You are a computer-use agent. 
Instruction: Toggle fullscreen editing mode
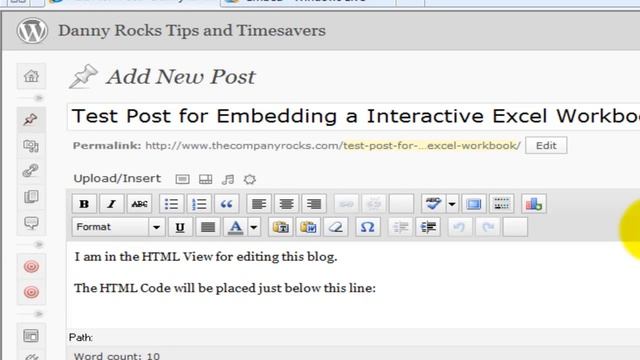pyautogui.click(x=473, y=204)
